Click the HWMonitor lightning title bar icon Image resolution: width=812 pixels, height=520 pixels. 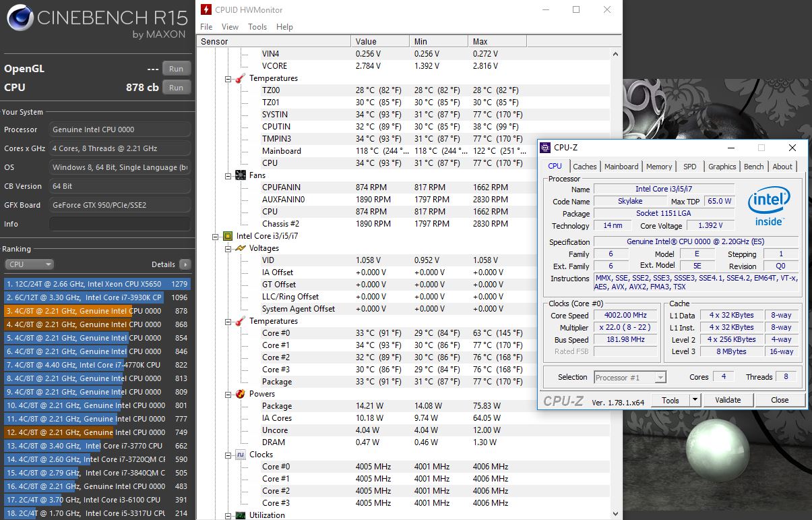coord(206,10)
